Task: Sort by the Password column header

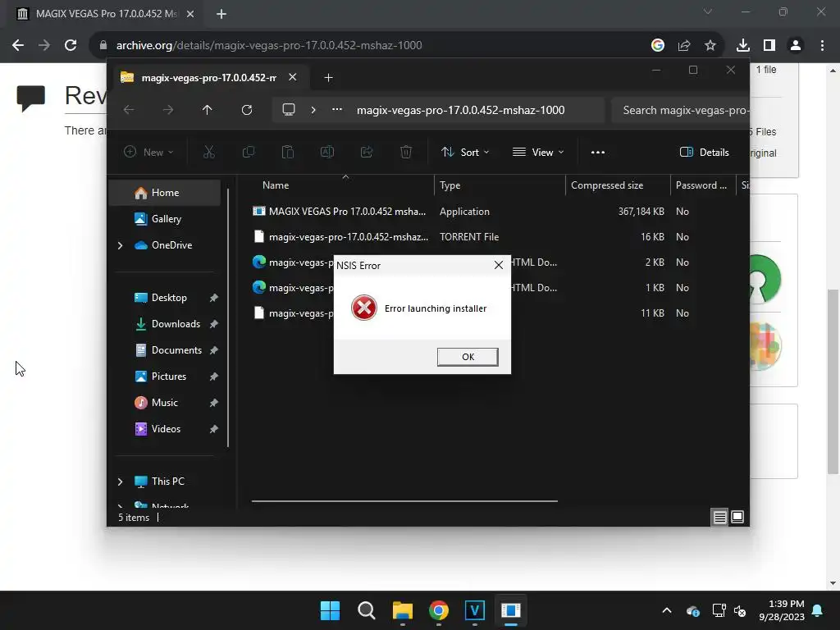Action: pyautogui.click(x=701, y=185)
